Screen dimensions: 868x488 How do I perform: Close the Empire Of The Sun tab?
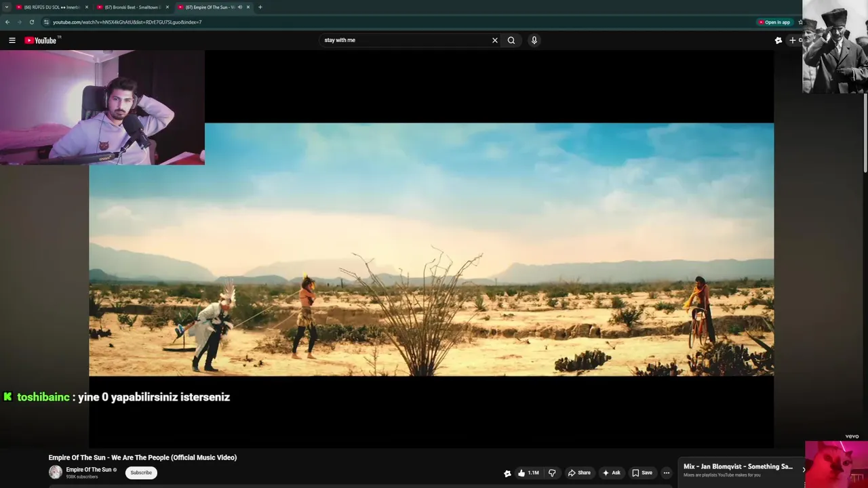248,7
